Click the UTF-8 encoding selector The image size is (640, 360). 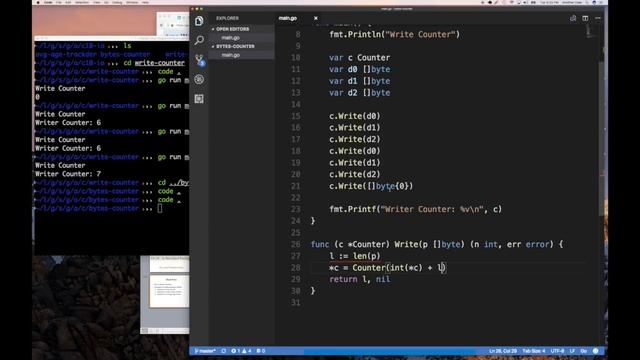[557, 351]
